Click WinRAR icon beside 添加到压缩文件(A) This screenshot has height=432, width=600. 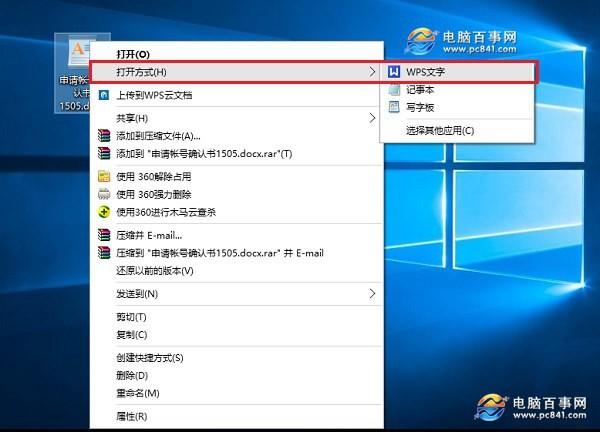coord(104,135)
